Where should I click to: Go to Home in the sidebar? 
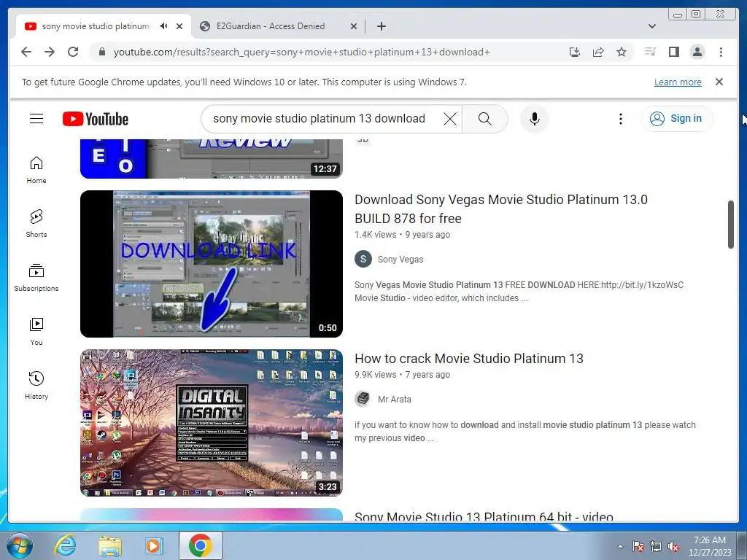pos(36,170)
